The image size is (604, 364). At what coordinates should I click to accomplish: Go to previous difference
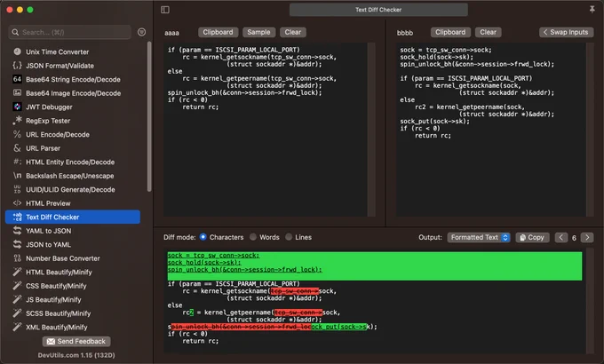click(x=560, y=237)
